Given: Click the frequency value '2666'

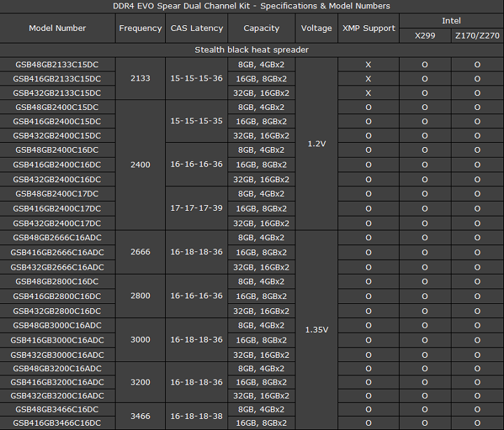Looking at the screenshot, I should [141, 252].
